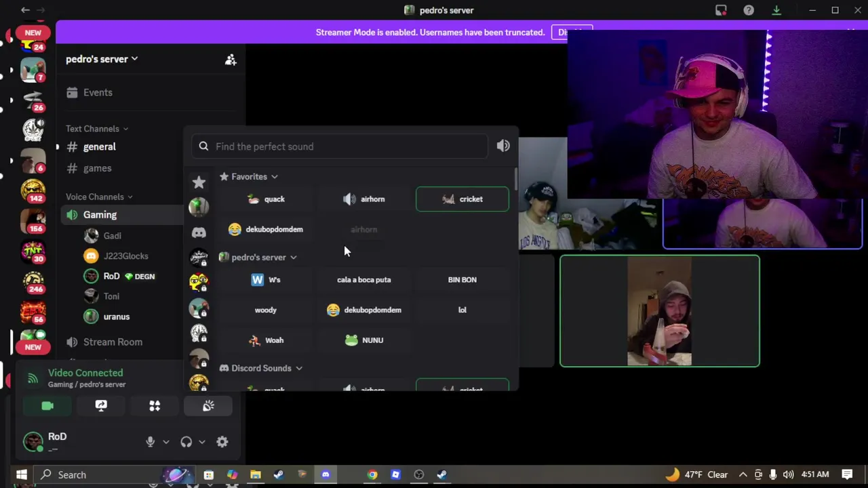Viewport: 868px width, 488px height.
Task: Select user uranus in voice channel
Action: pos(116,317)
